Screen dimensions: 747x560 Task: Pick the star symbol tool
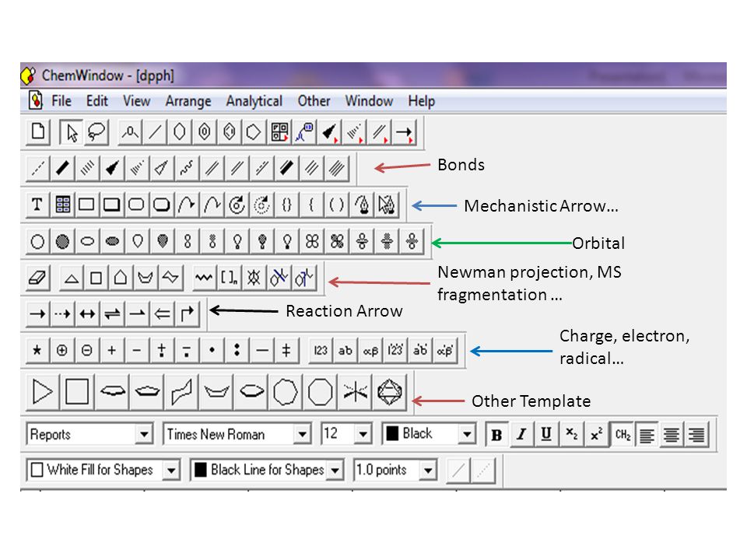point(37,351)
